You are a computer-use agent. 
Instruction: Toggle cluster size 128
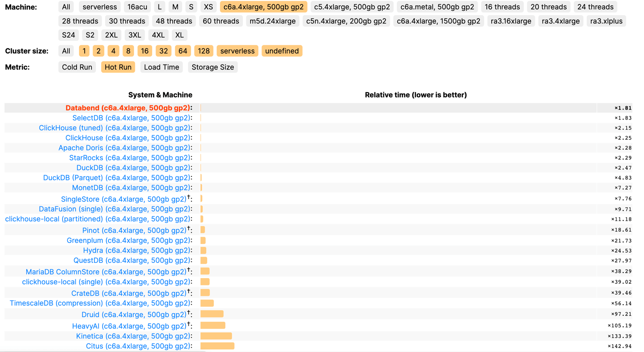pyautogui.click(x=204, y=51)
